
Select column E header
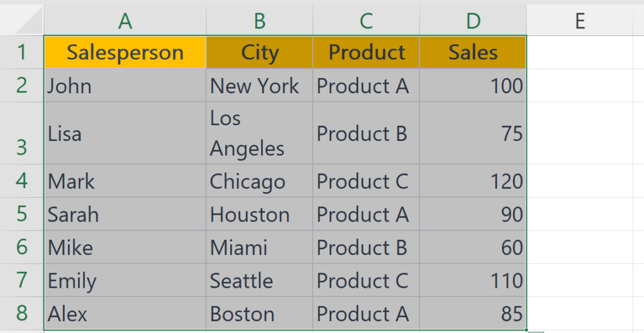pyautogui.click(x=580, y=20)
